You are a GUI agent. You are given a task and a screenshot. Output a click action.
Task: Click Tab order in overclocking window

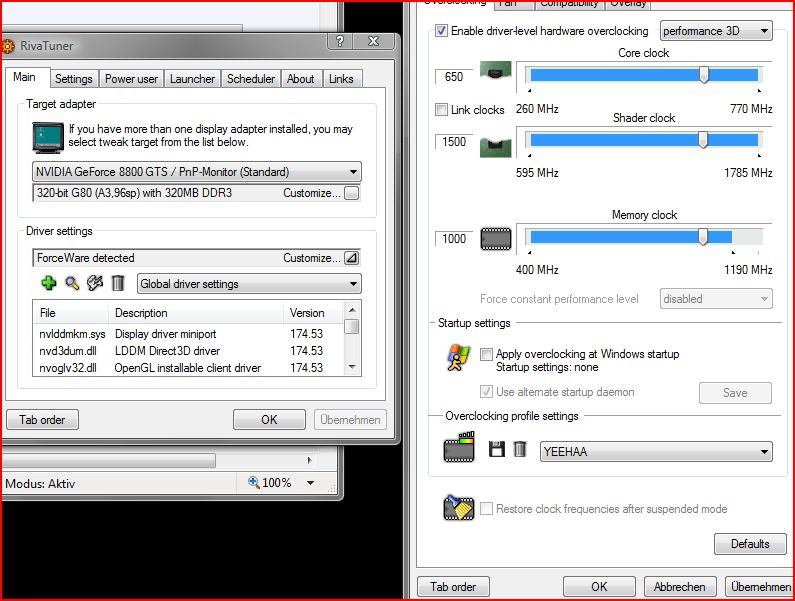click(x=453, y=586)
